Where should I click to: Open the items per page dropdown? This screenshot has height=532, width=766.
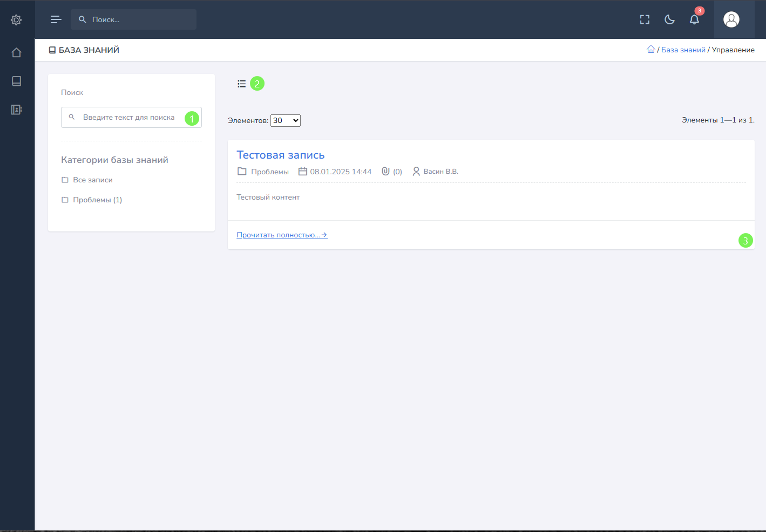tap(285, 120)
